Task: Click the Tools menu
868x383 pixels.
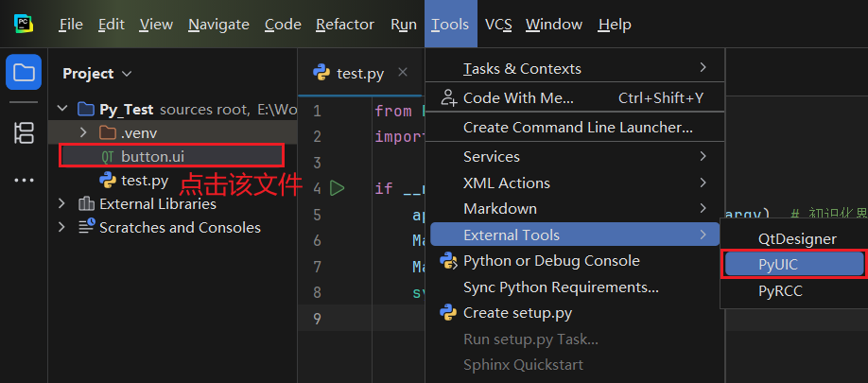Action: coord(451,25)
